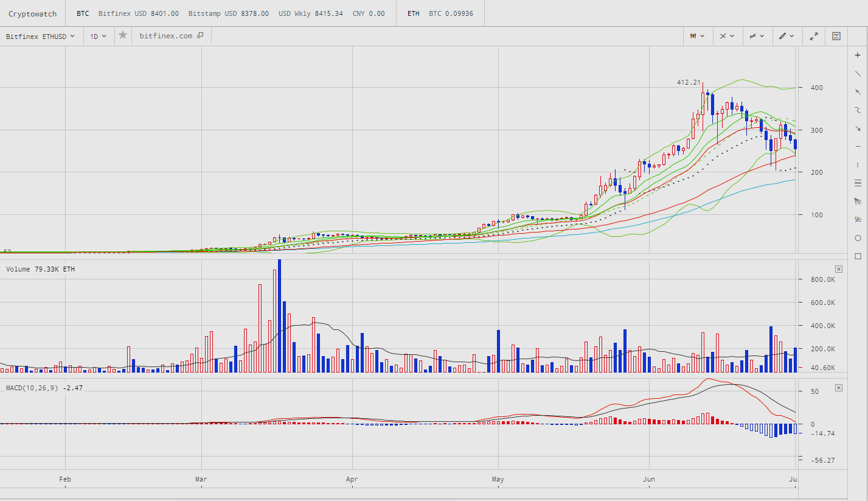
Task: Select the arrow drawing tool
Action: (x=858, y=128)
